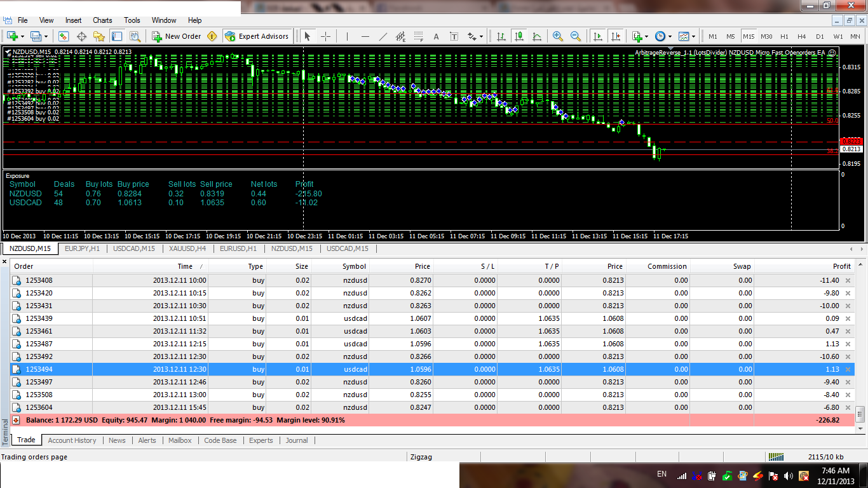Screen dimensions: 868x488
Task: Expand the Arrows objects dropdown
Action: (x=482, y=36)
